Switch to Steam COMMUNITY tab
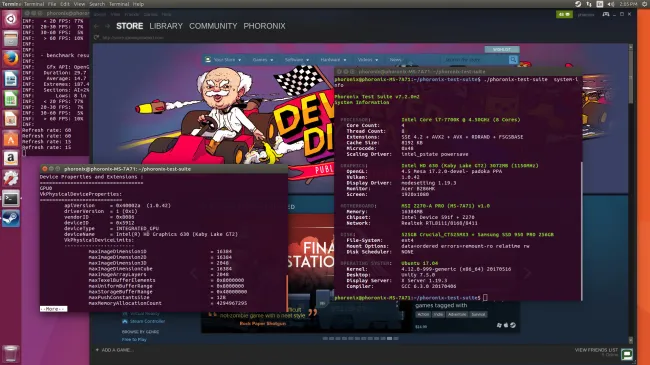The width and height of the screenshot is (650, 365). click(213, 26)
